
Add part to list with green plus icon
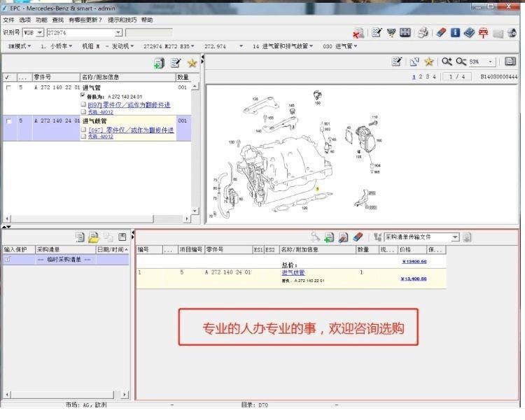(x=159, y=63)
